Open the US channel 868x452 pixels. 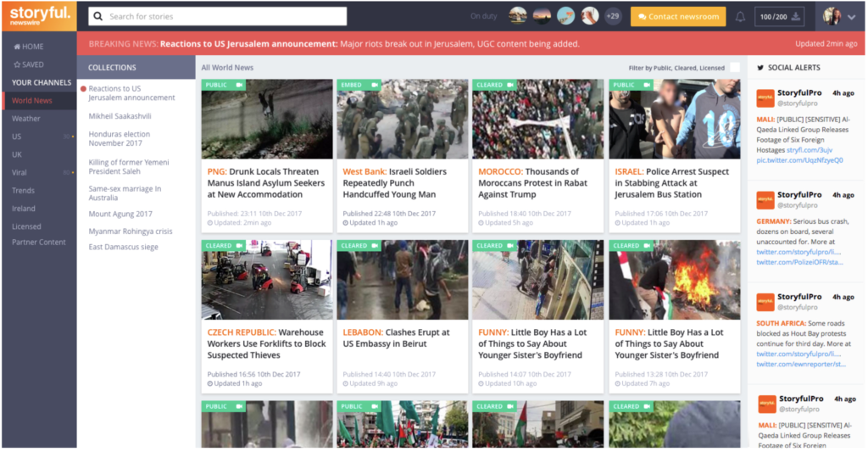pos(17,137)
